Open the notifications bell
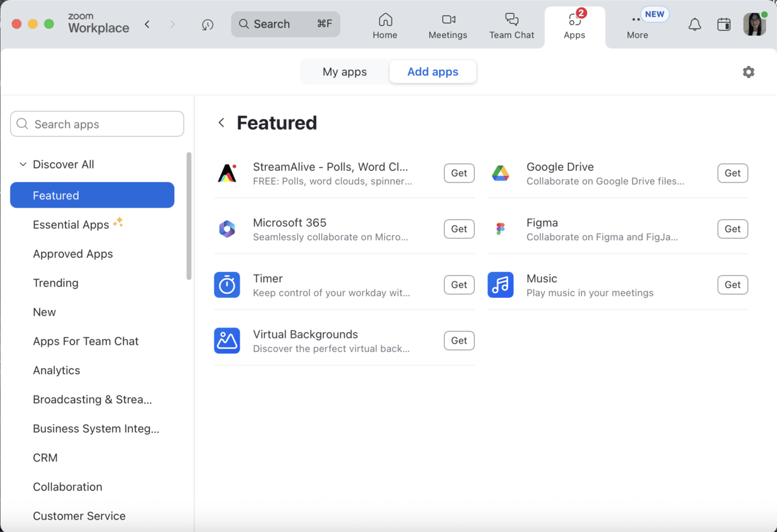Screen dimensions: 777x532 click(695, 25)
